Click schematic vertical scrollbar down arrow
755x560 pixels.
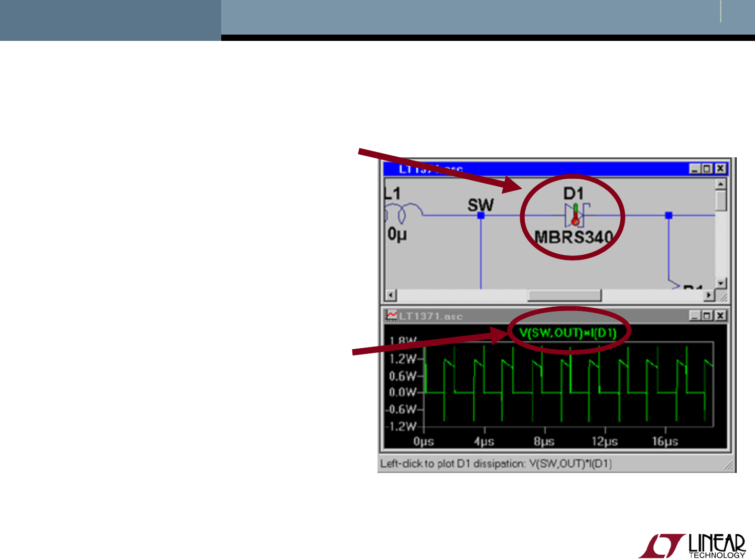coord(721,283)
